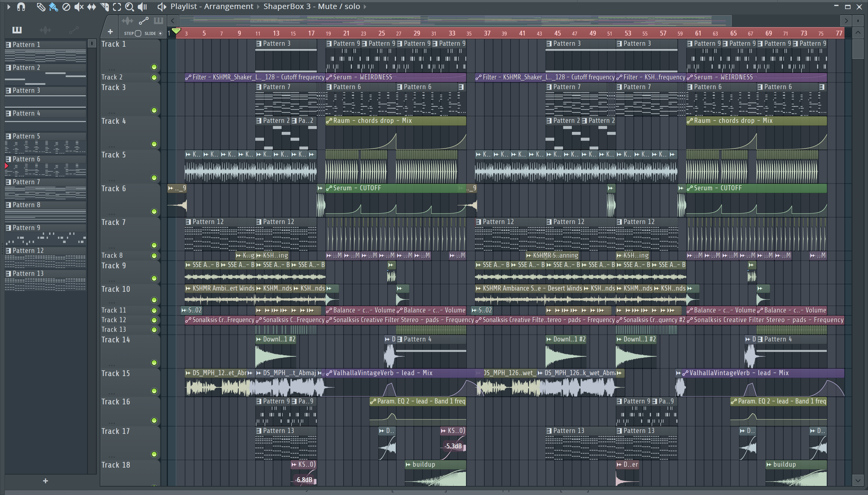Click the up arrow of vertical scrollbar

[x=858, y=33]
